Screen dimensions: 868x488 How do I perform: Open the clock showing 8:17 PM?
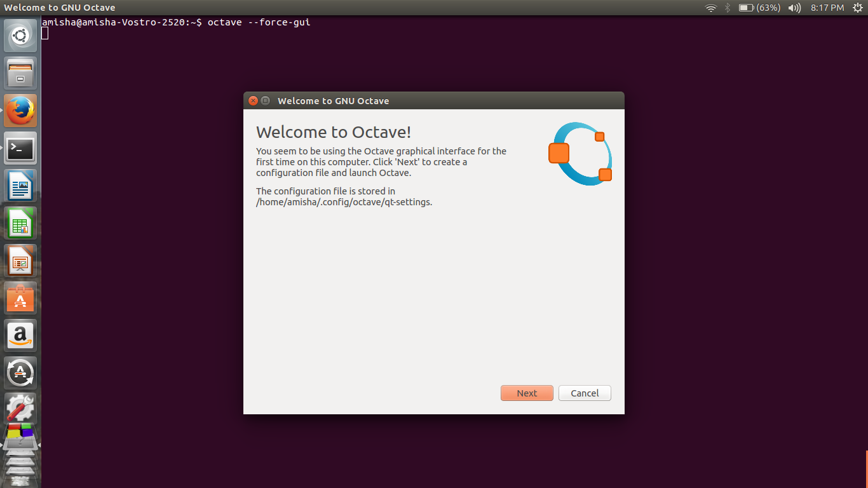click(x=827, y=8)
